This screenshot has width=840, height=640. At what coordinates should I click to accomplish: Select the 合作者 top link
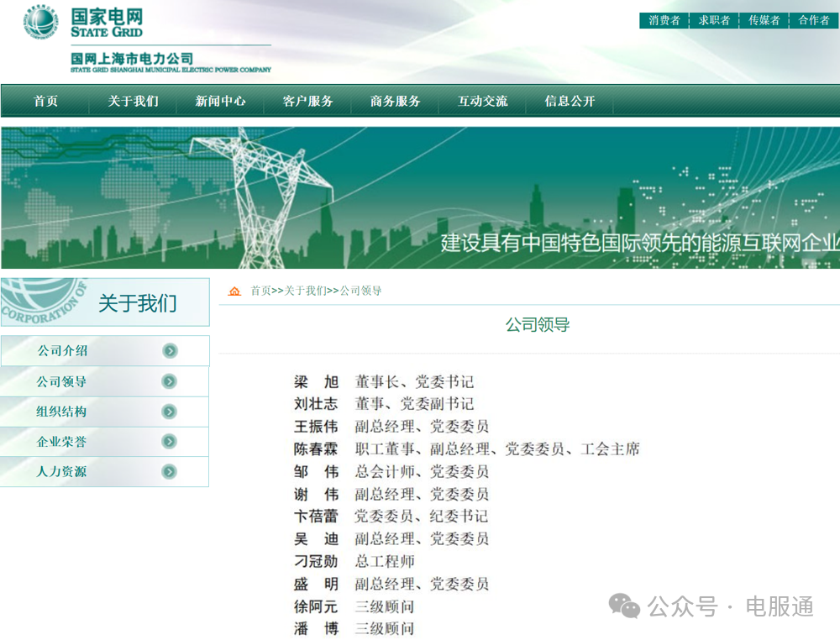point(814,20)
